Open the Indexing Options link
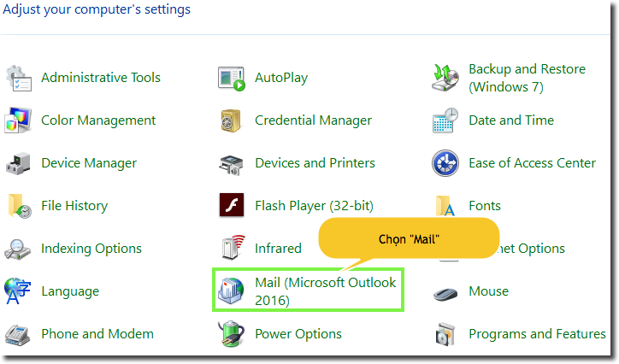 coord(91,249)
